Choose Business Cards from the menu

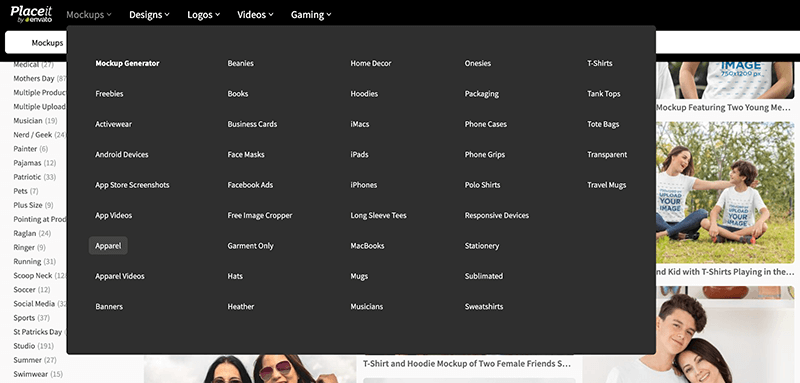[253, 124]
